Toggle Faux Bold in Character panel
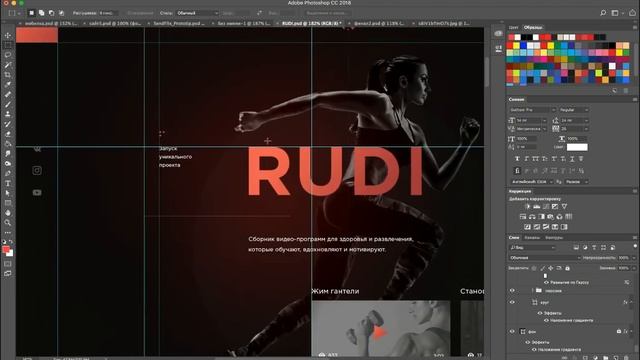The image size is (640, 360). [517, 159]
